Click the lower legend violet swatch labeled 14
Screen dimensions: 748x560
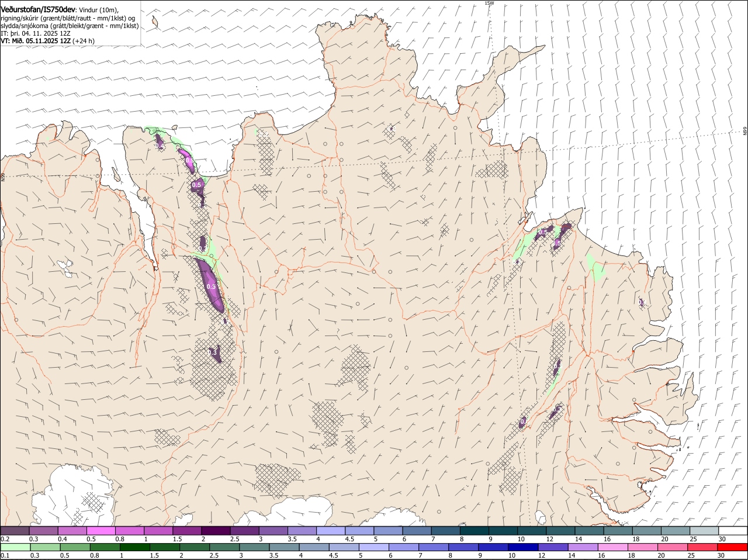point(583,548)
